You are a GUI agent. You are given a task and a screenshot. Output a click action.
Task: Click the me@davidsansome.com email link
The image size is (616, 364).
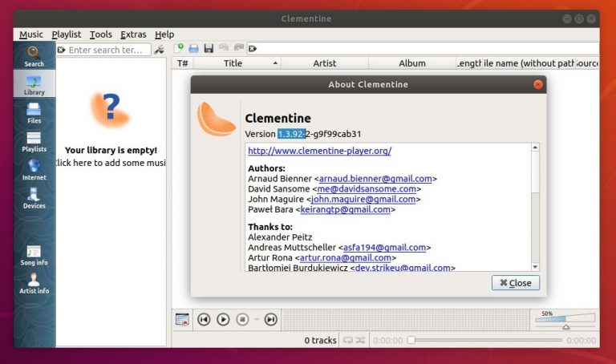coord(366,189)
